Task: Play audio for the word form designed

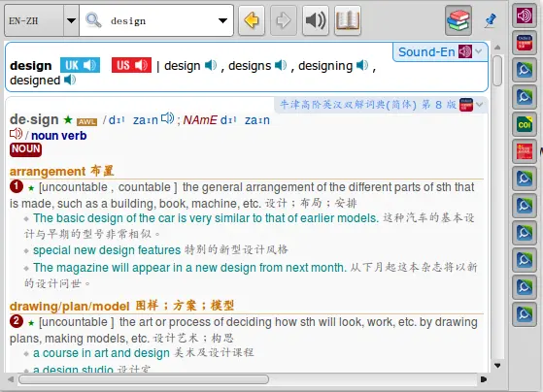Action: 70,80
